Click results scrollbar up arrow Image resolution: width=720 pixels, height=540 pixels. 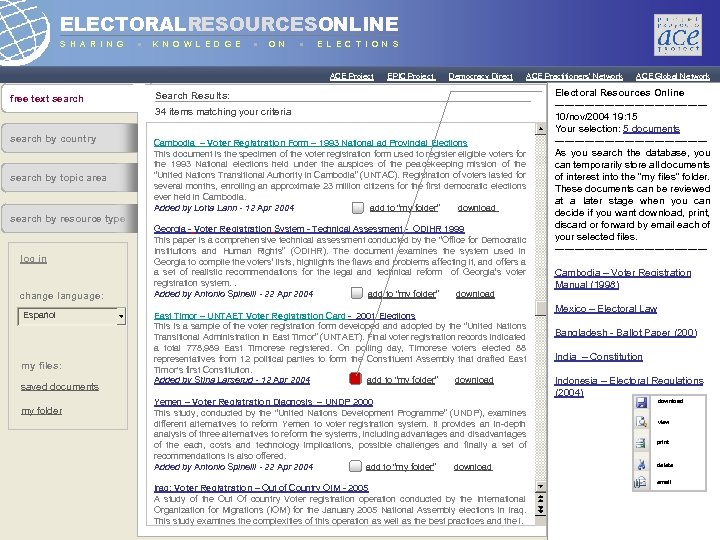pyautogui.click(x=541, y=129)
